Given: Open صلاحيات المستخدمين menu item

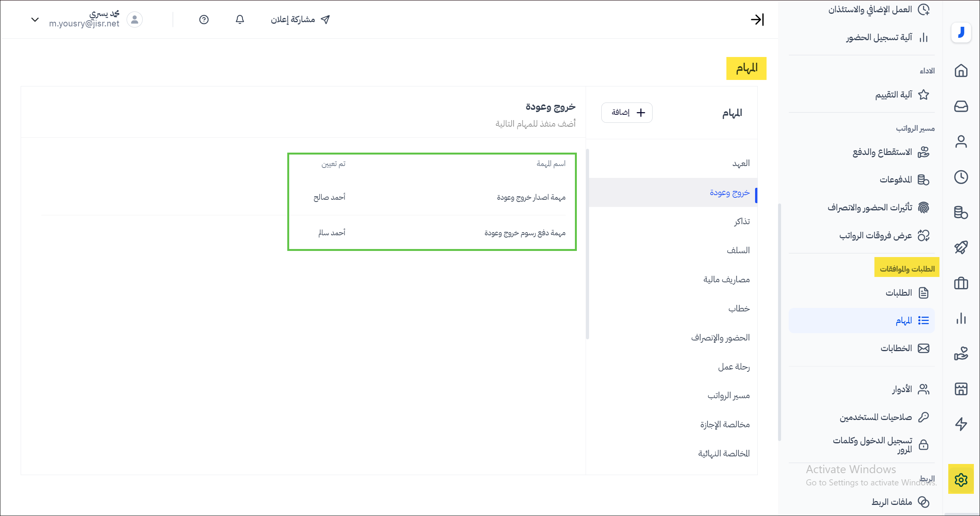Looking at the screenshot, I should click(876, 417).
